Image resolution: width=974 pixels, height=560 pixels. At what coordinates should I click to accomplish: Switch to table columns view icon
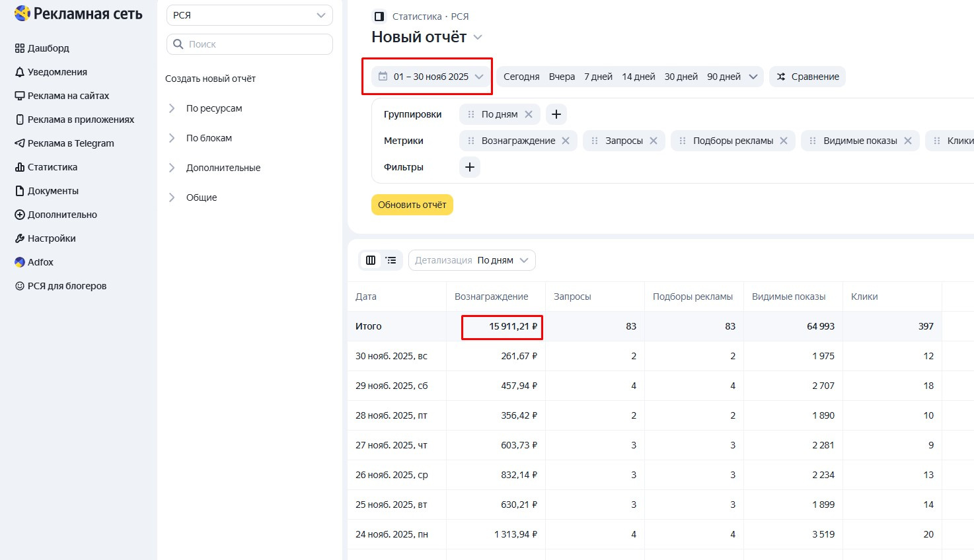(371, 260)
